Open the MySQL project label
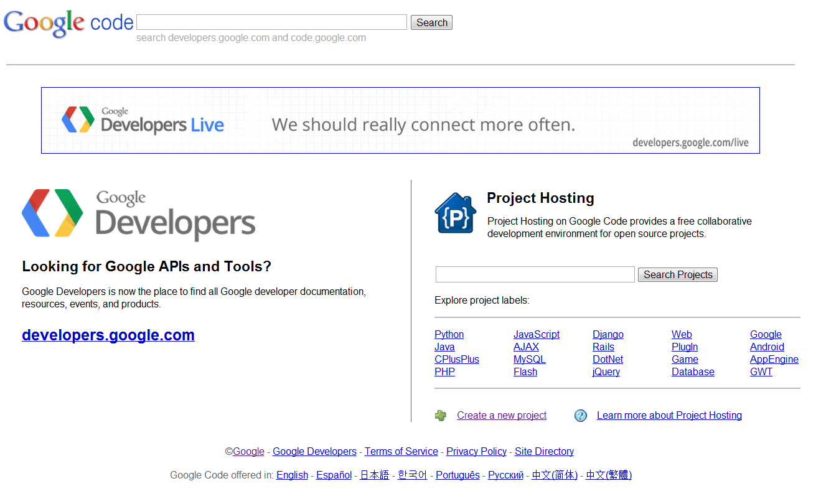 (530, 360)
